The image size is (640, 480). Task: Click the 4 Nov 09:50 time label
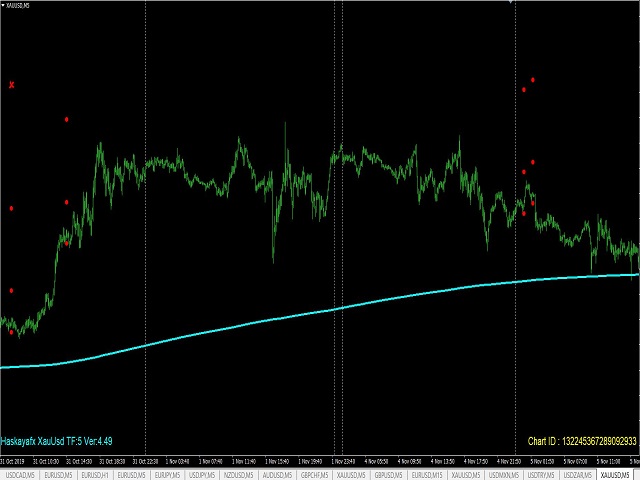tap(409, 462)
